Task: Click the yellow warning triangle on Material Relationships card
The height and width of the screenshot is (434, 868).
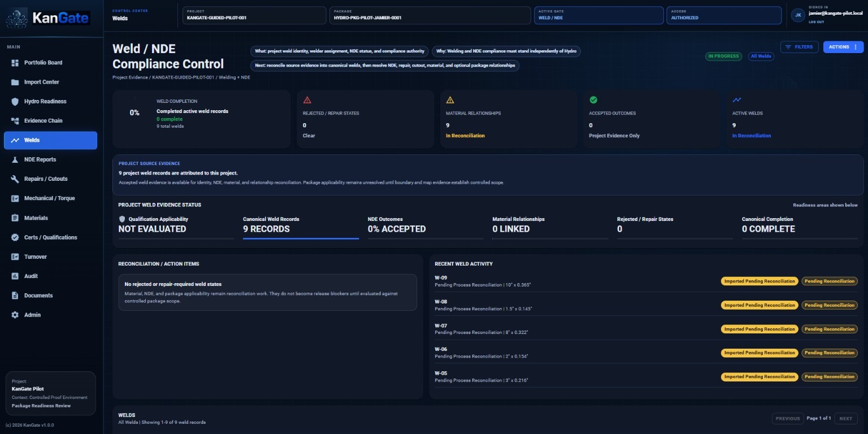Action: click(450, 100)
